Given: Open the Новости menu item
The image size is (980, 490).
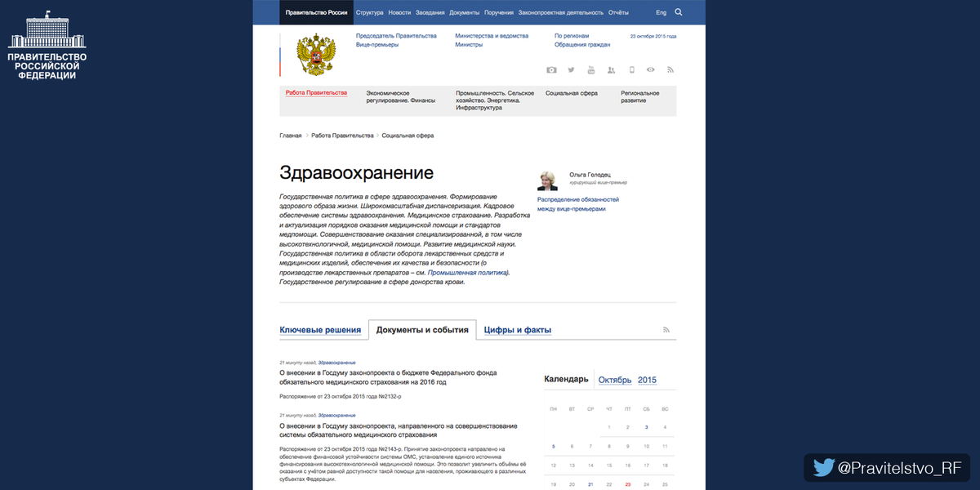Looking at the screenshot, I should (x=399, y=12).
